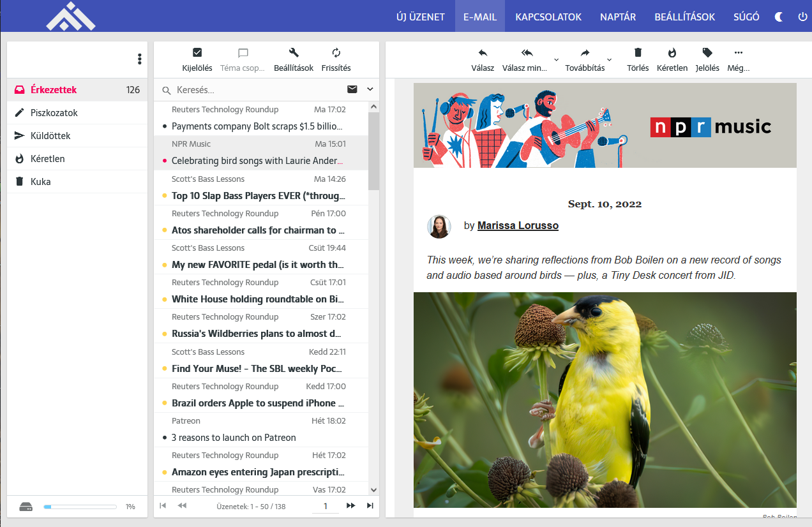Image resolution: width=812 pixels, height=527 pixels.
Task: Open the BEÁLLÍTÁSOK settings tab
Action: click(x=685, y=17)
